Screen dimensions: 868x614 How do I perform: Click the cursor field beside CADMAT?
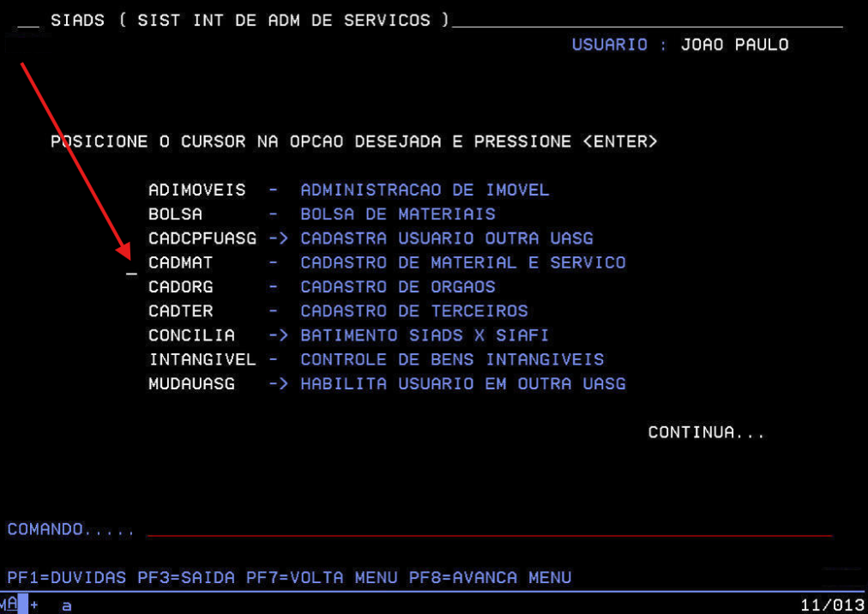click(x=131, y=271)
